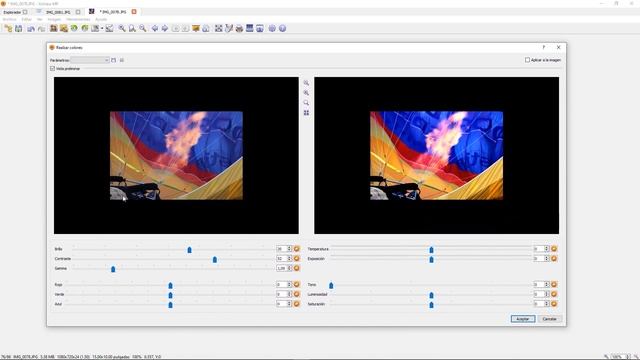Viewport: 640px width, 360px height.
Task: Reset the Luminosidad value with its orange button
Action: [x=554, y=294]
